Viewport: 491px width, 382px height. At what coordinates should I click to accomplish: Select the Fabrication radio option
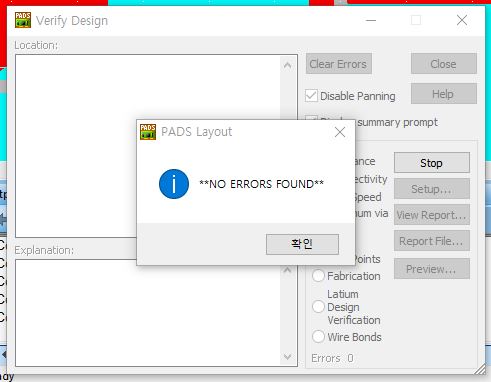318,276
